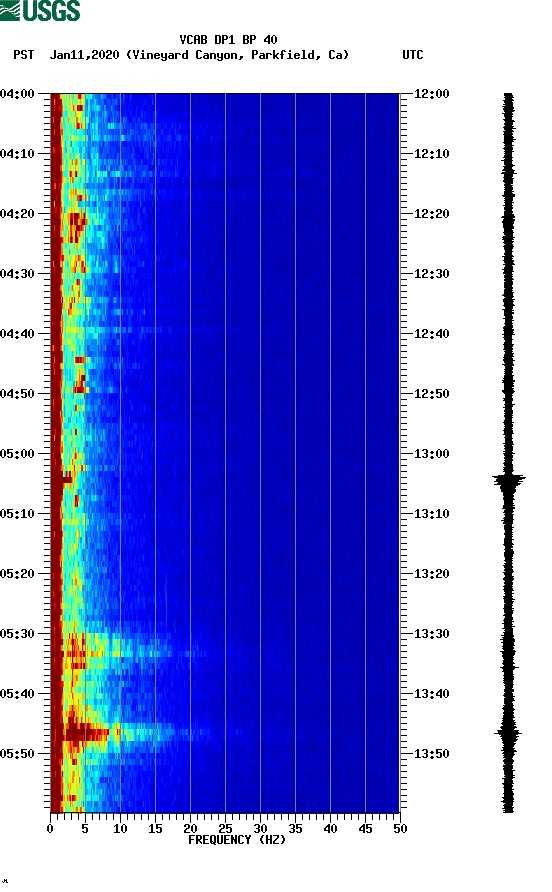Click the 04:10 PST time label
Viewport: 552px width, 892px height.
tap(17, 154)
